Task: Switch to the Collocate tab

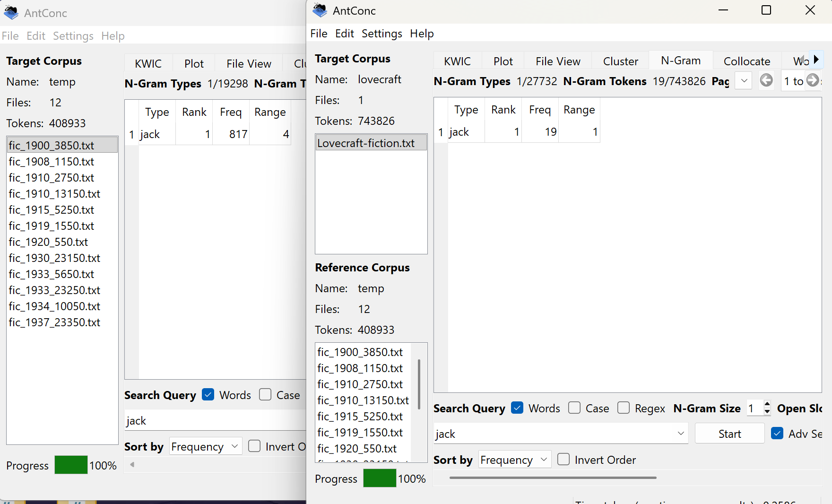Action: click(x=746, y=61)
